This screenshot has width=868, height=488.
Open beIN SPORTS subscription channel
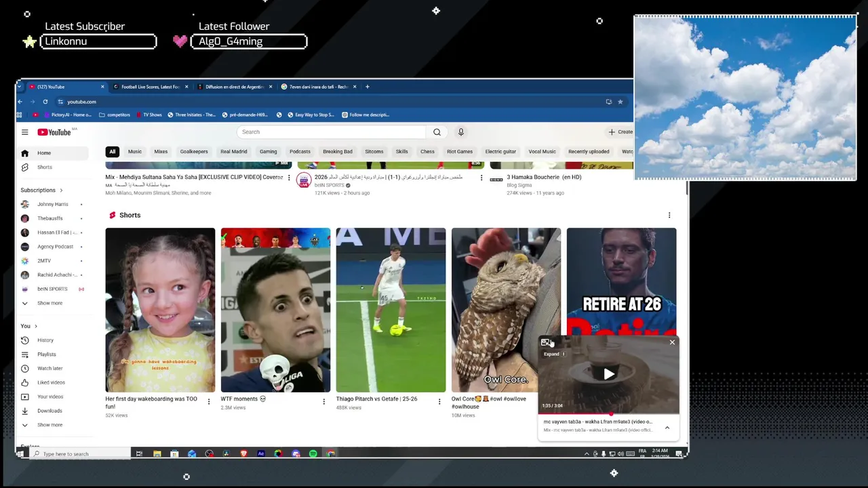point(53,289)
